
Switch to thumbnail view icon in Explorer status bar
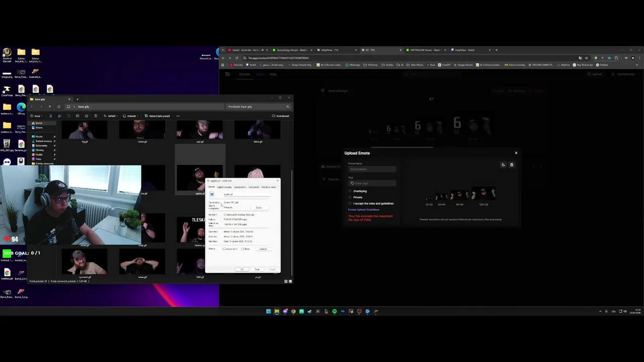coord(290,281)
